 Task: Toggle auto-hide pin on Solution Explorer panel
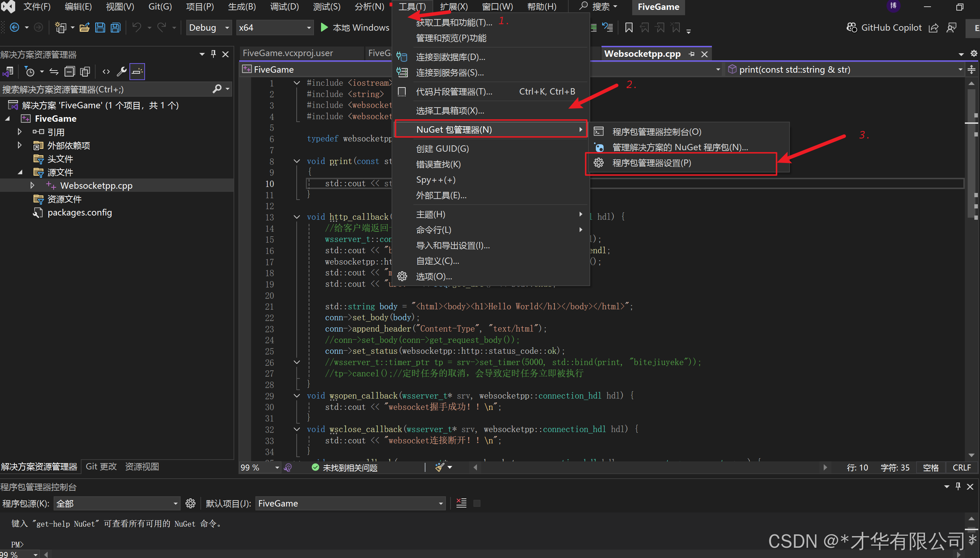(x=213, y=54)
